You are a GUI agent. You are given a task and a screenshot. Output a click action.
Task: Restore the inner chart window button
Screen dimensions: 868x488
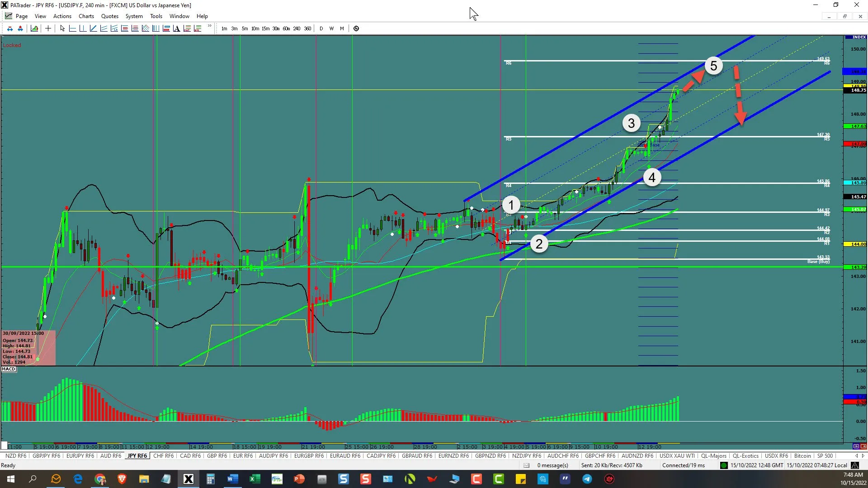[844, 16]
